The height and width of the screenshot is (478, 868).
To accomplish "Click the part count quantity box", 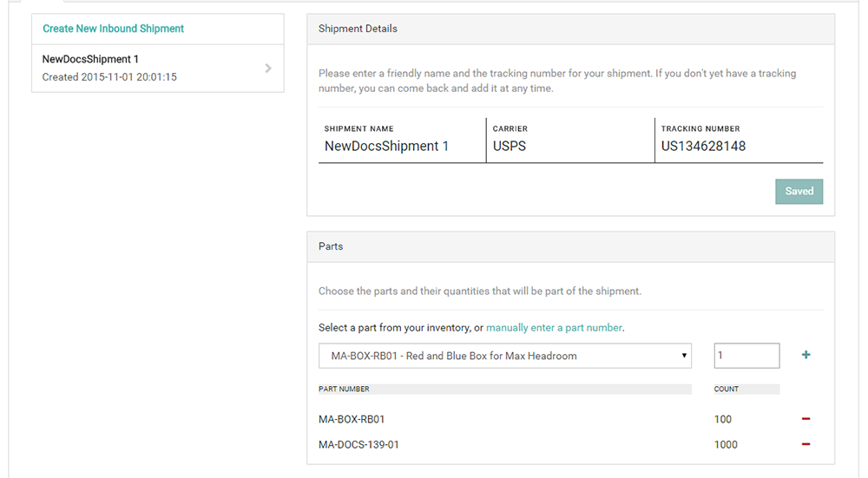I will pos(746,356).
